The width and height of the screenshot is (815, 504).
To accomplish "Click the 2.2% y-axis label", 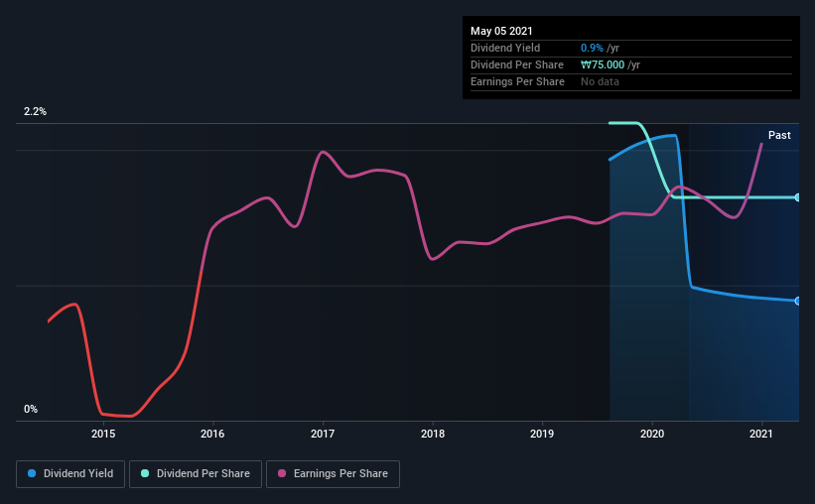I will (x=35, y=111).
